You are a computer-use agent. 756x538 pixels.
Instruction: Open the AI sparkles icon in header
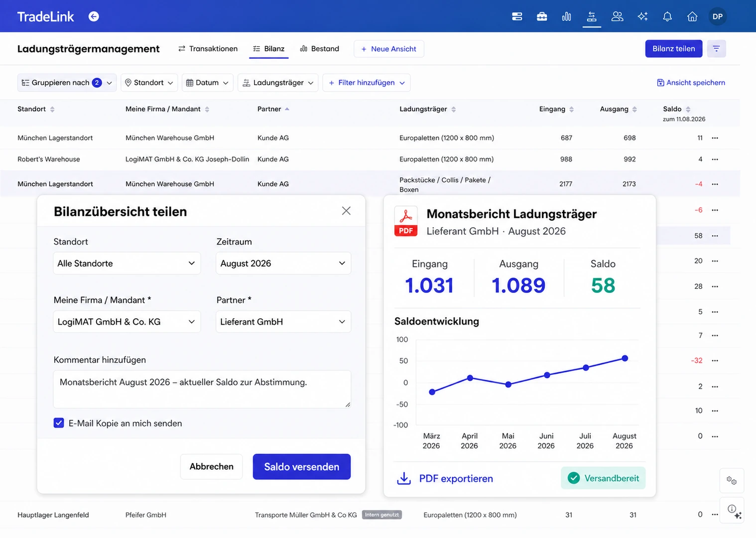click(643, 16)
